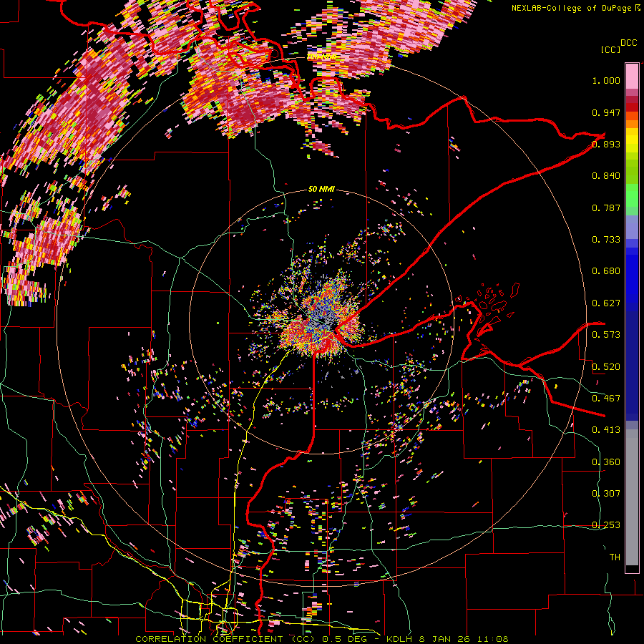Screen dimensions: 644x644
Task: Select the 0.360 legend value
Action: point(606,462)
